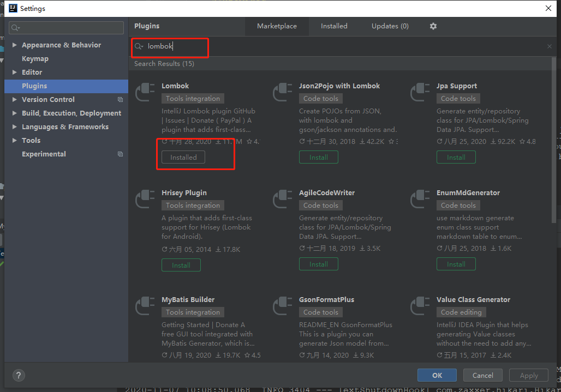Open the Lombok plugin title
Screen dimensions: 561x392
pos(175,86)
